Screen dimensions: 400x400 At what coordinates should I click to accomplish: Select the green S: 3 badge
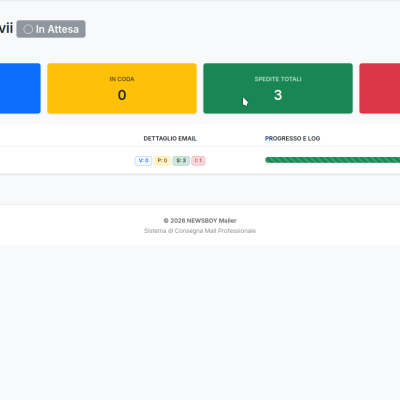pos(181,161)
